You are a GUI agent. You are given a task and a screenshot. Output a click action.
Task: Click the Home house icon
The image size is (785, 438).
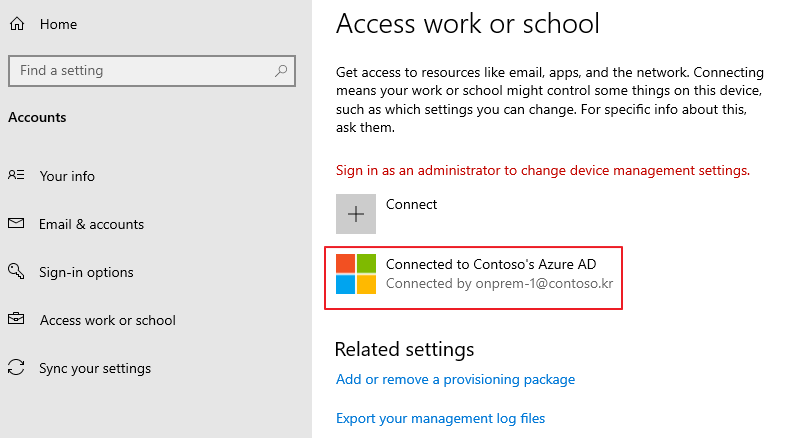pos(17,24)
